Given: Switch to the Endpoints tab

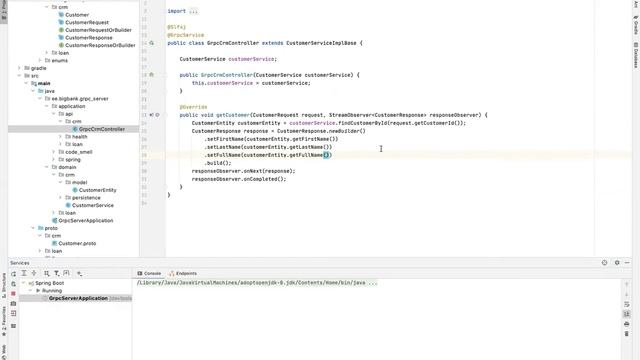Looking at the screenshot, I should click(183, 273).
